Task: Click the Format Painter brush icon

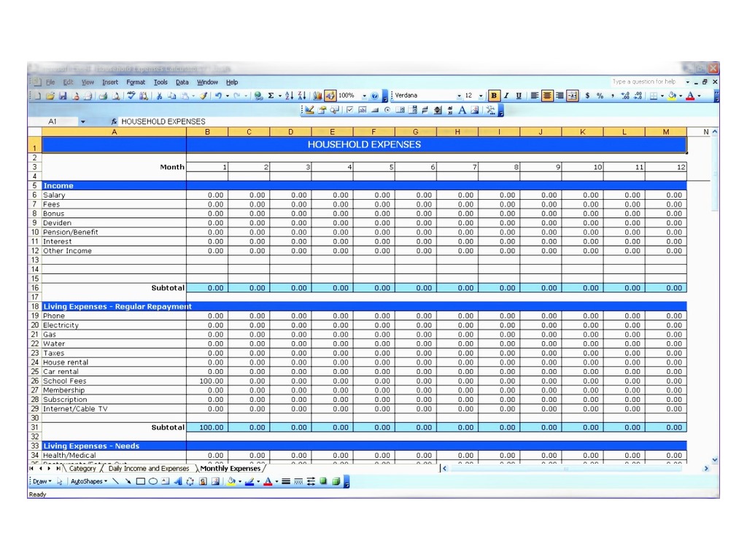Action: [204, 96]
